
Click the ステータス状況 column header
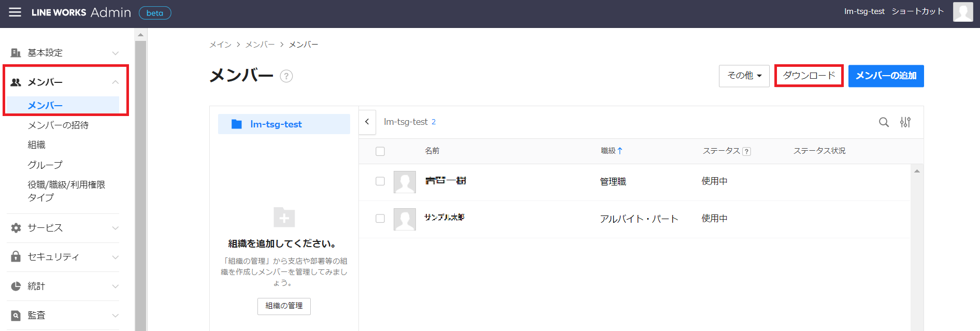[819, 151]
